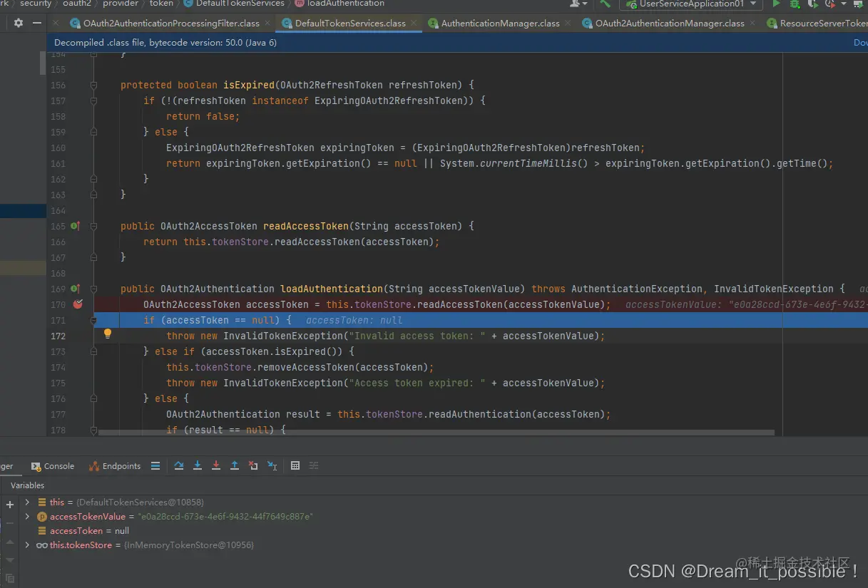
Task: Close the AuthenticationManager.class tab
Action: (567, 23)
